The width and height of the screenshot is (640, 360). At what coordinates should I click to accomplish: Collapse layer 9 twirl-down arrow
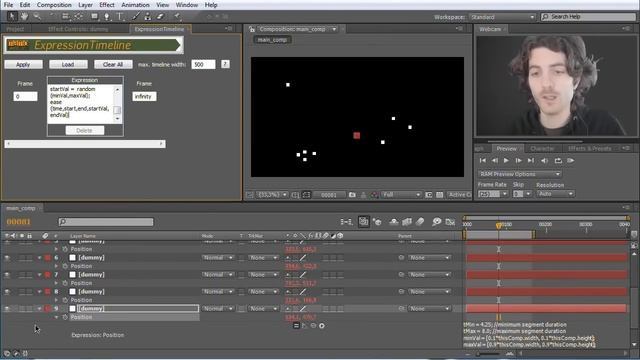click(40, 309)
